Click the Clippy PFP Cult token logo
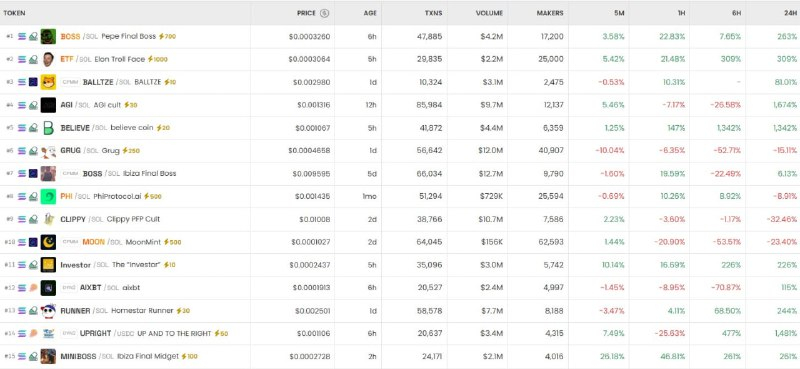The image size is (800, 369). pos(48,219)
